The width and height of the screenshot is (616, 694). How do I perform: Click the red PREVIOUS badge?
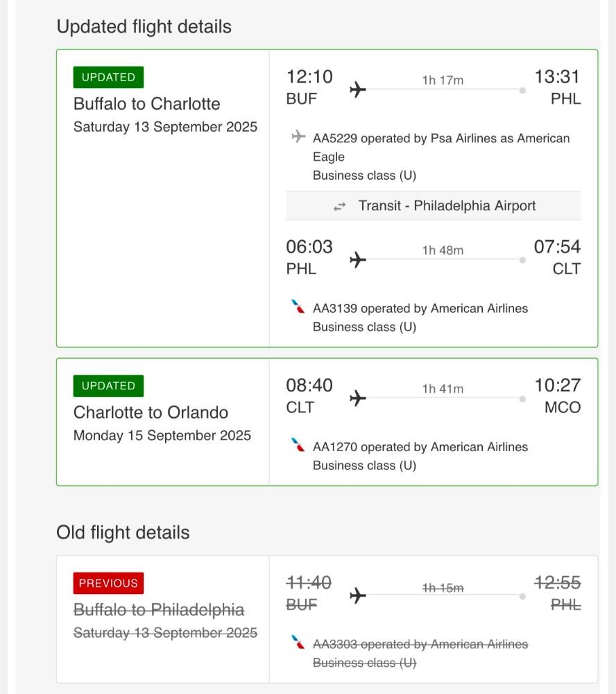(108, 583)
